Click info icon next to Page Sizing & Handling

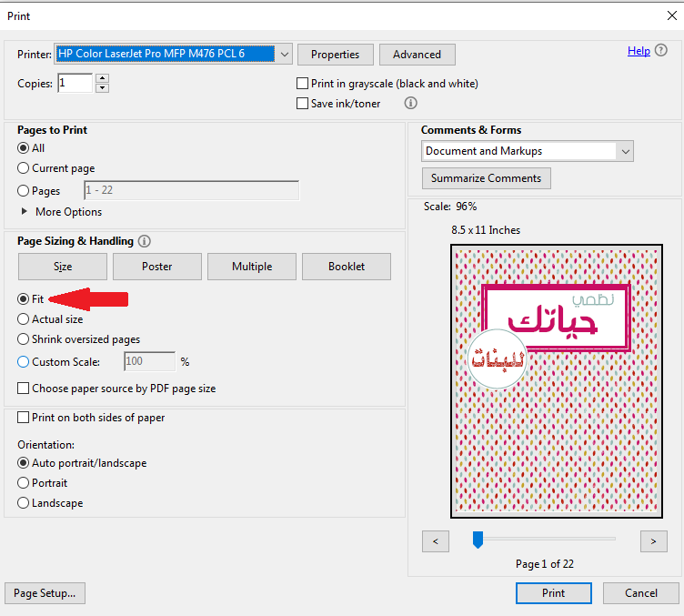tap(144, 241)
